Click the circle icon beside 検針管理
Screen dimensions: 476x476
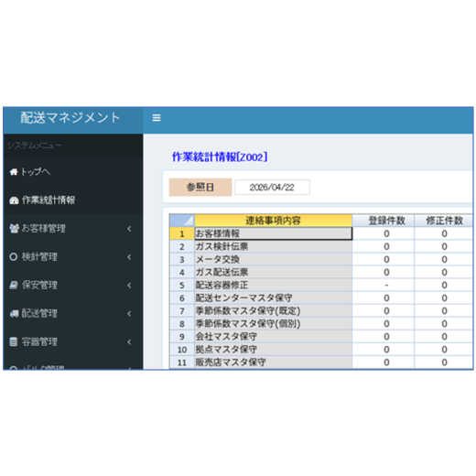coord(14,256)
